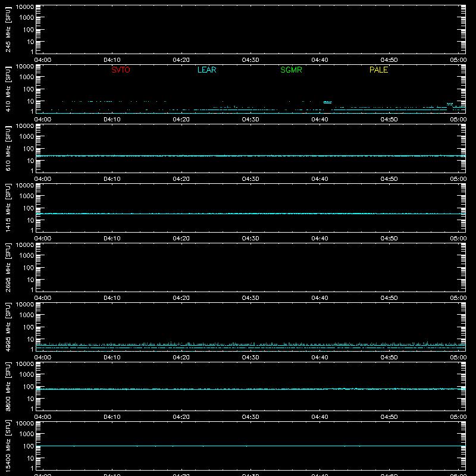Select the cyan LEAR station label

pos(206,70)
